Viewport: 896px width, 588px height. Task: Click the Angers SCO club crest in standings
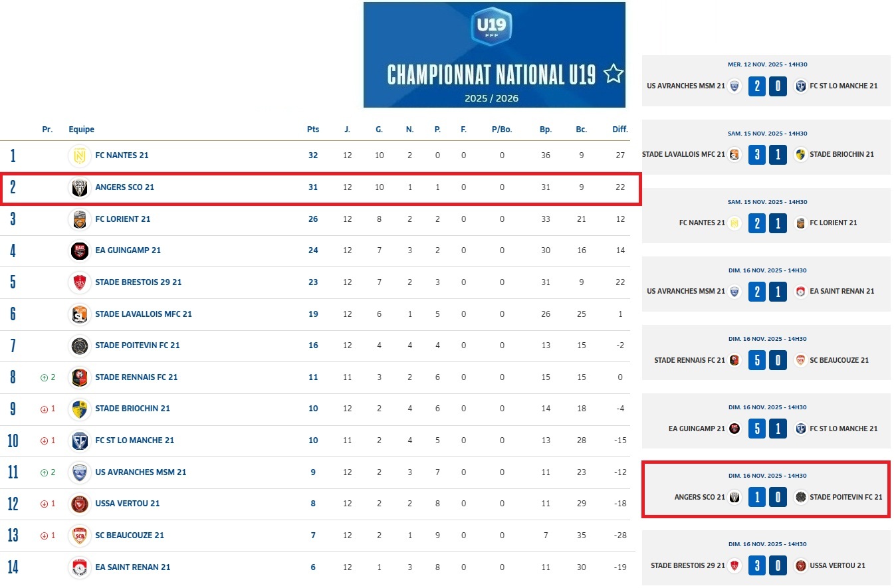point(79,187)
